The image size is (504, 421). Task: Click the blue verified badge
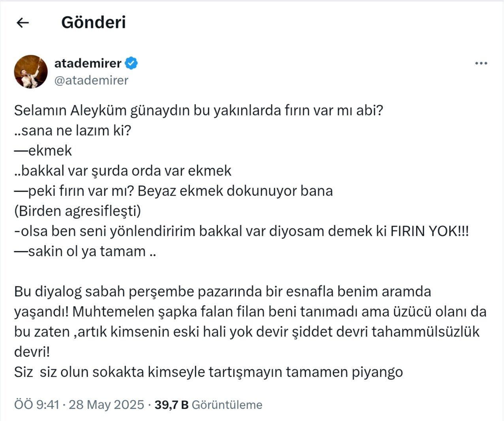click(x=131, y=63)
